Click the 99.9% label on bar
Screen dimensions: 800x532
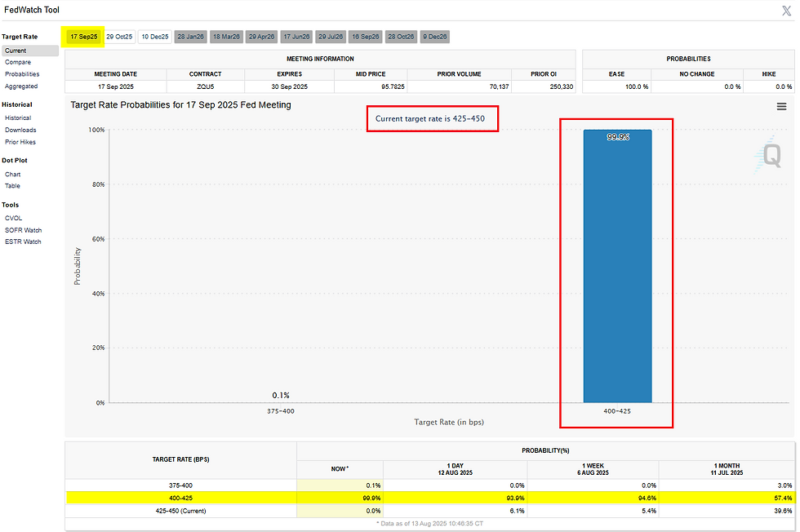[618, 137]
